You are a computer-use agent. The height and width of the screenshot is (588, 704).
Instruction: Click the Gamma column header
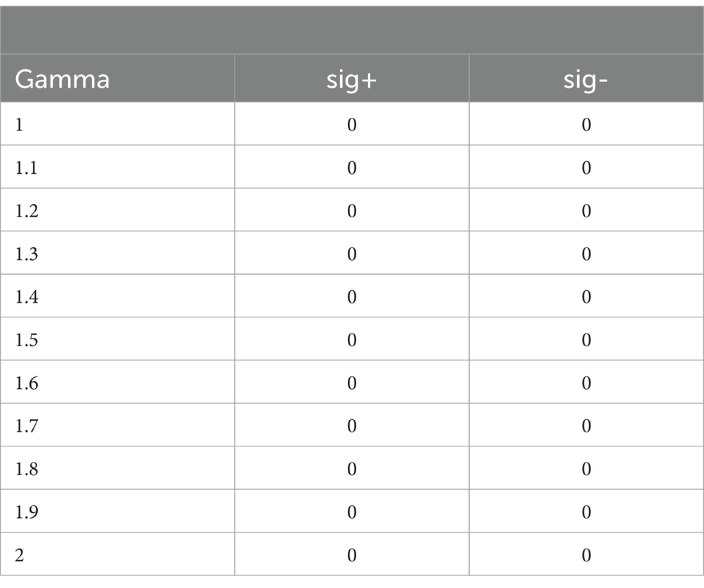pos(62,79)
